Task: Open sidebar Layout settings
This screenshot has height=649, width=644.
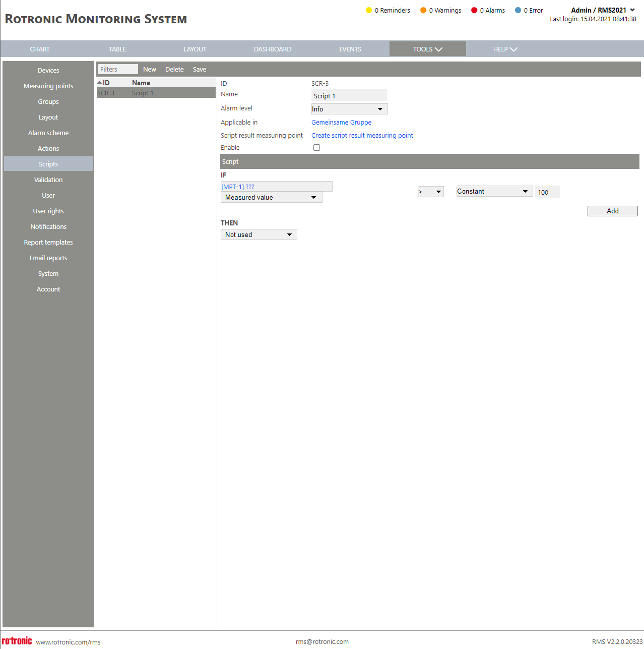Action: [x=48, y=117]
